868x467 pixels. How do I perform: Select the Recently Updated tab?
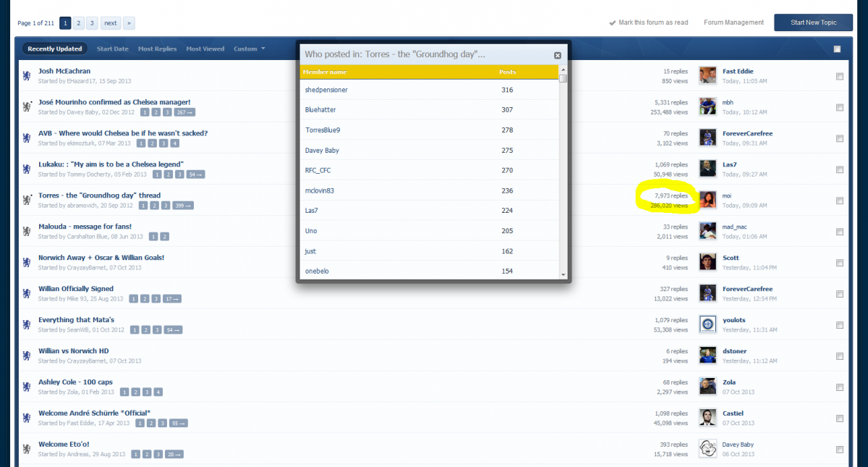(54, 49)
